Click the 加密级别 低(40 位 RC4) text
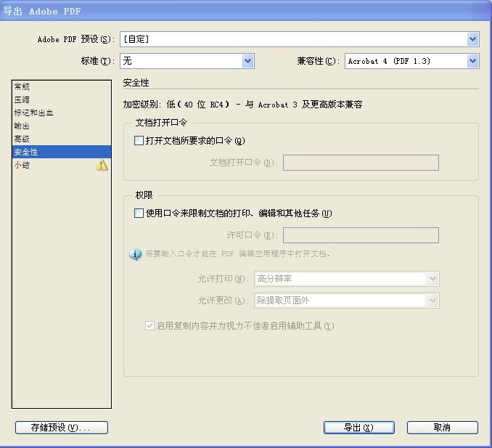 tap(242, 105)
